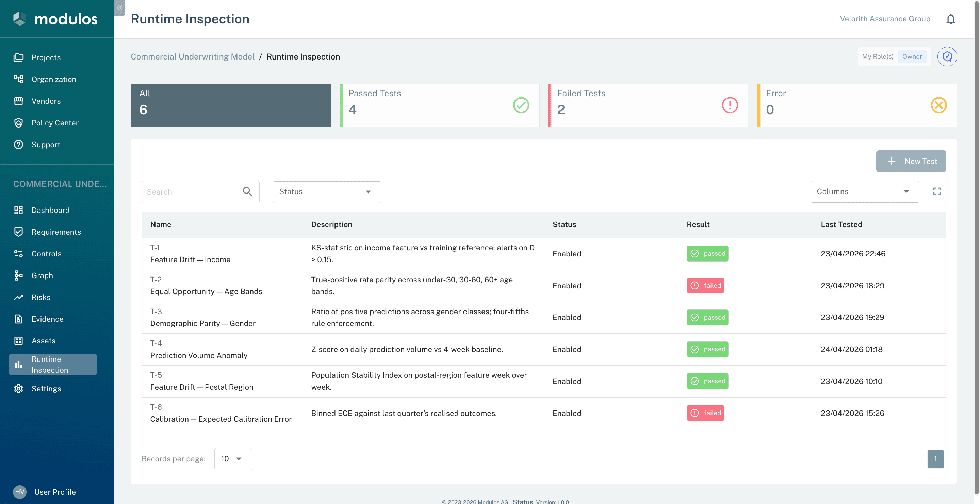Filter by Passed Tests card
Image resolution: width=980 pixels, height=504 pixels.
coord(439,105)
